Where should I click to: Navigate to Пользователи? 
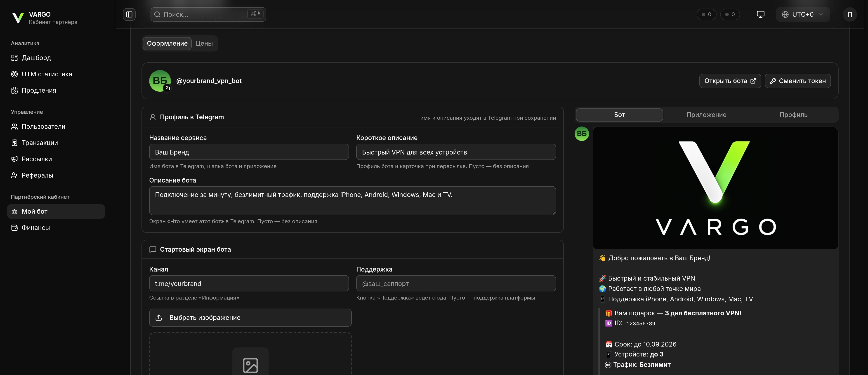pos(56,127)
